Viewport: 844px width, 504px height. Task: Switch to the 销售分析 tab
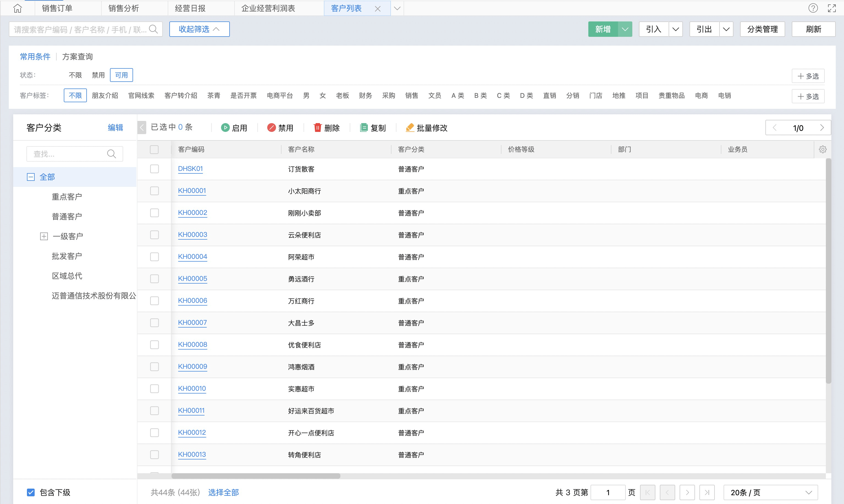124,8
